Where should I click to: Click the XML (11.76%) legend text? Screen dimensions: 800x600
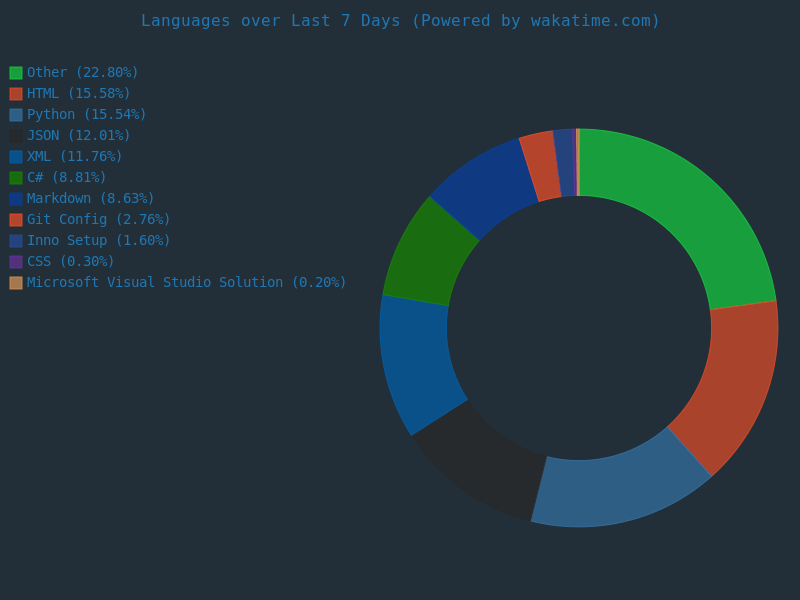(74, 157)
